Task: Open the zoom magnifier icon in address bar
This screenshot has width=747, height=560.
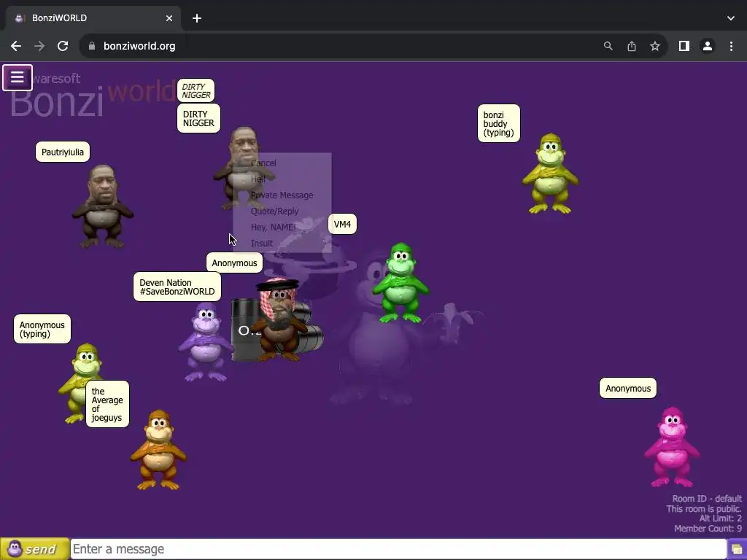Action: [x=608, y=46]
